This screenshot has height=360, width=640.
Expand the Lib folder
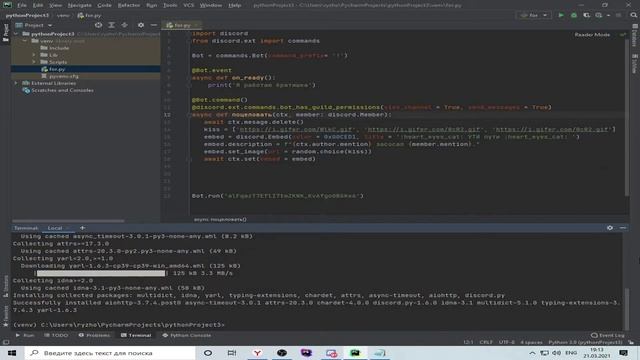click(x=34, y=55)
